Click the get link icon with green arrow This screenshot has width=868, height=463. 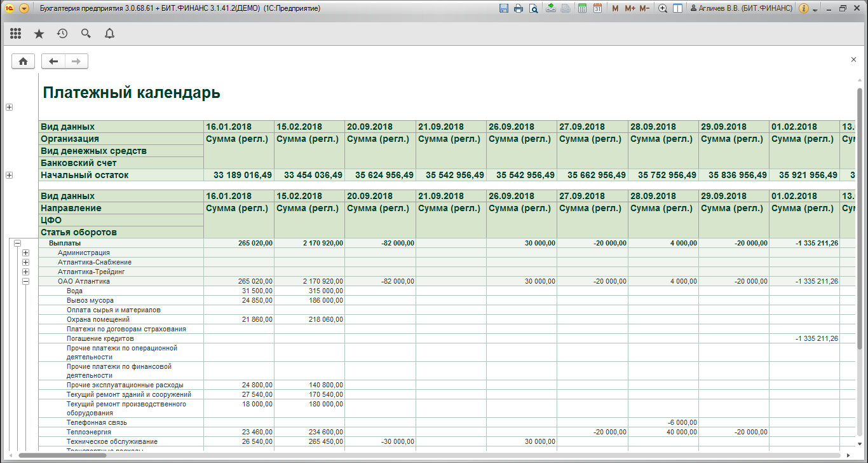[551, 8]
